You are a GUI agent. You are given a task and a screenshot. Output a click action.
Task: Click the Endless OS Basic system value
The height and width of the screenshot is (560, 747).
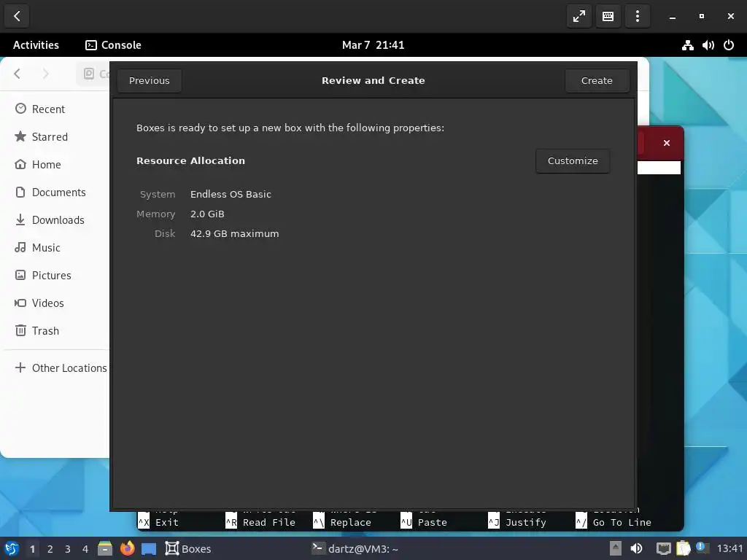pos(231,194)
